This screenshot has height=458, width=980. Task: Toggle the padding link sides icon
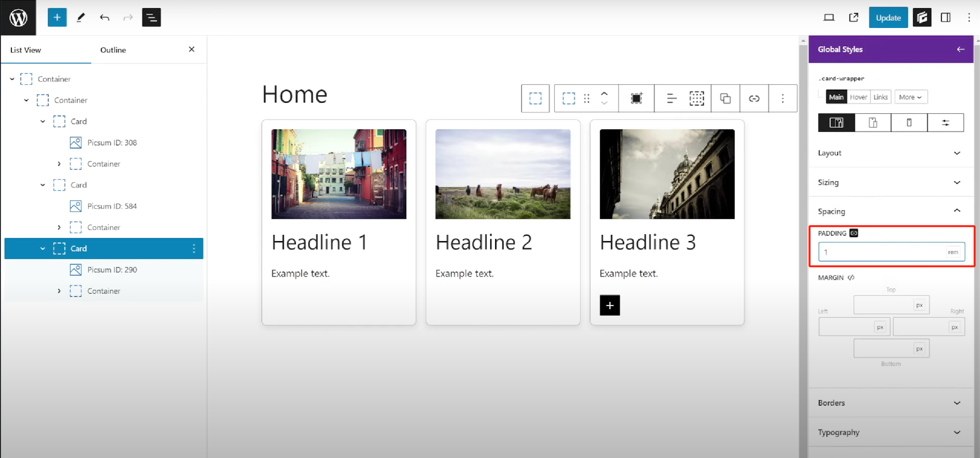click(x=854, y=233)
